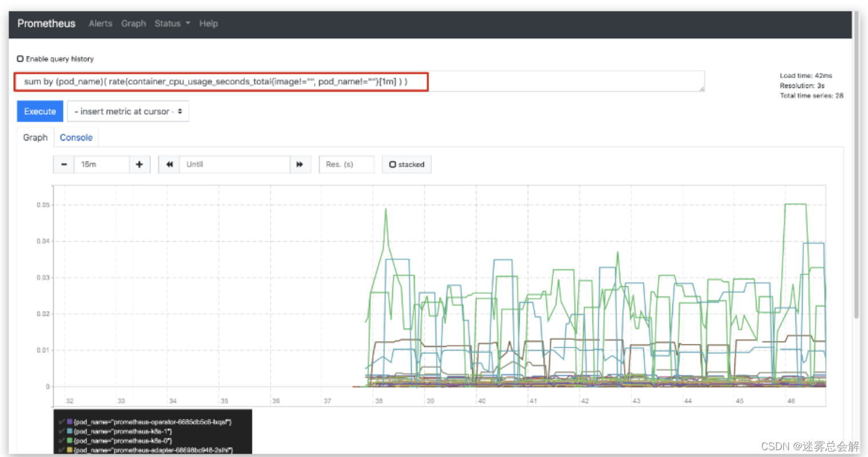Click the "Total time series: 28" text
The image size is (868, 457).
click(811, 96)
